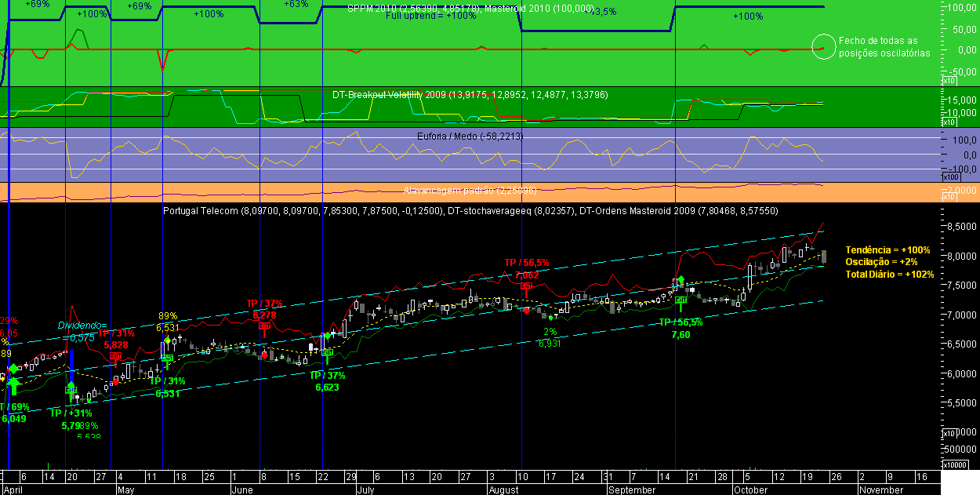Click the July month label
Image resolution: width=980 pixels, height=495 pixels.
[365, 490]
